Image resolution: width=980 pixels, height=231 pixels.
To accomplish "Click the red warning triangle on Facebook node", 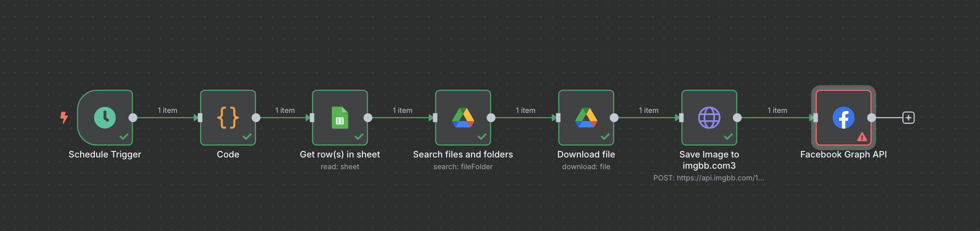I will [x=862, y=137].
